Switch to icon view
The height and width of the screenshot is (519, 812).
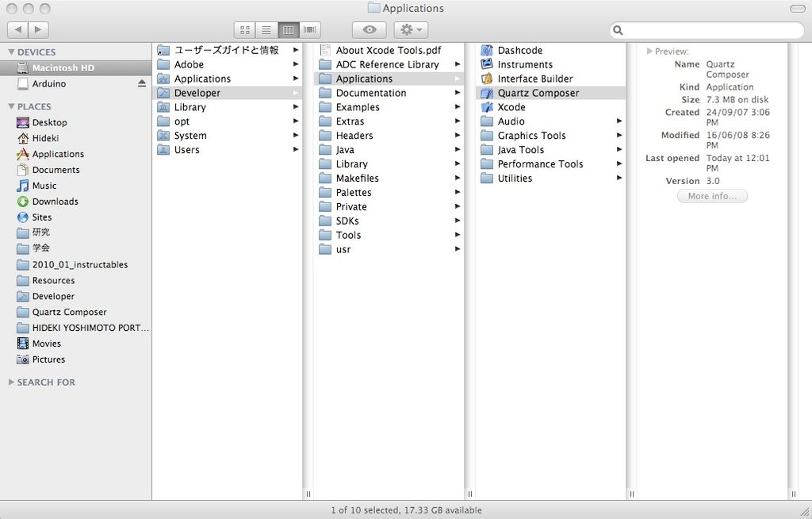coord(245,30)
